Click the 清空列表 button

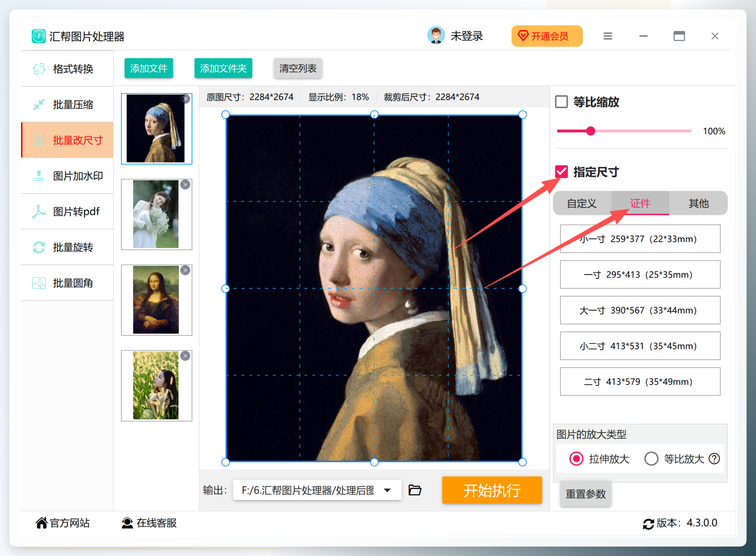(298, 68)
